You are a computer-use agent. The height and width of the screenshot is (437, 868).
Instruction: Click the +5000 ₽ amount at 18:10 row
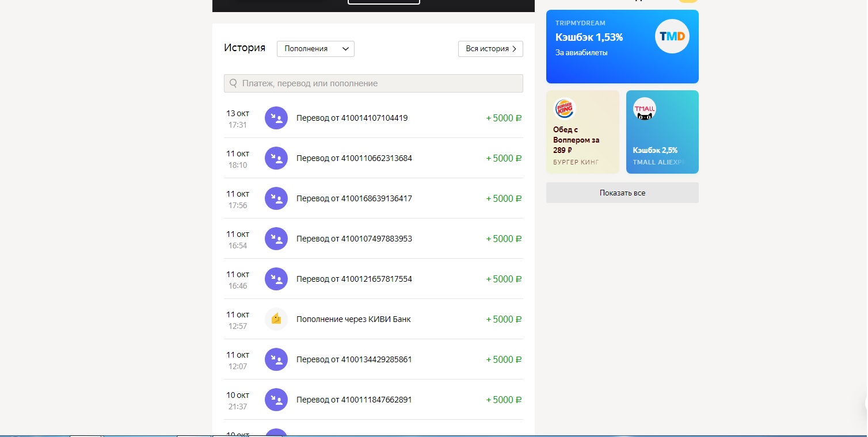coord(504,158)
